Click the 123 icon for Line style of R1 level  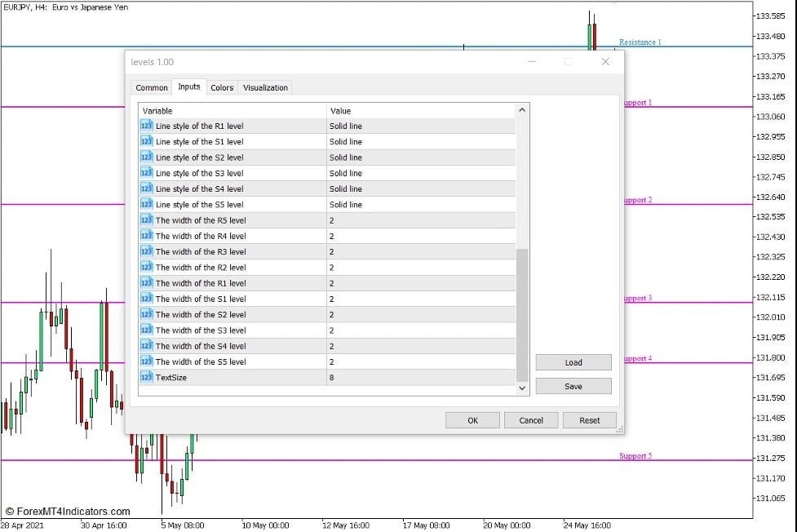(x=146, y=126)
